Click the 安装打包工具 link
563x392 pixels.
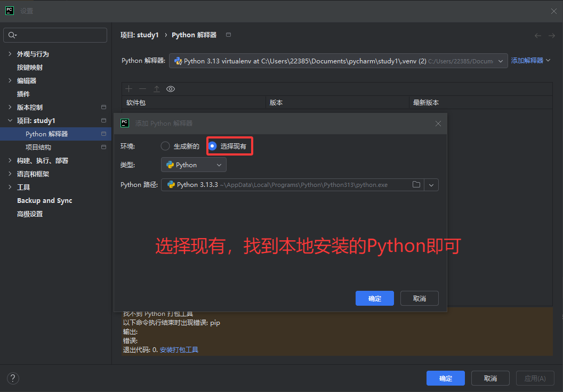coord(179,350)
